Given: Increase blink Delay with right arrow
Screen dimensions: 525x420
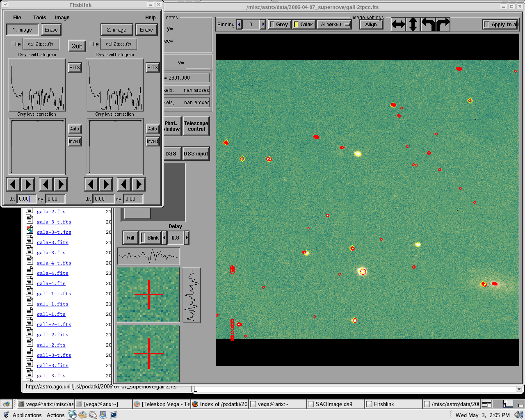Looking at the screenshot, I should 187,238.
